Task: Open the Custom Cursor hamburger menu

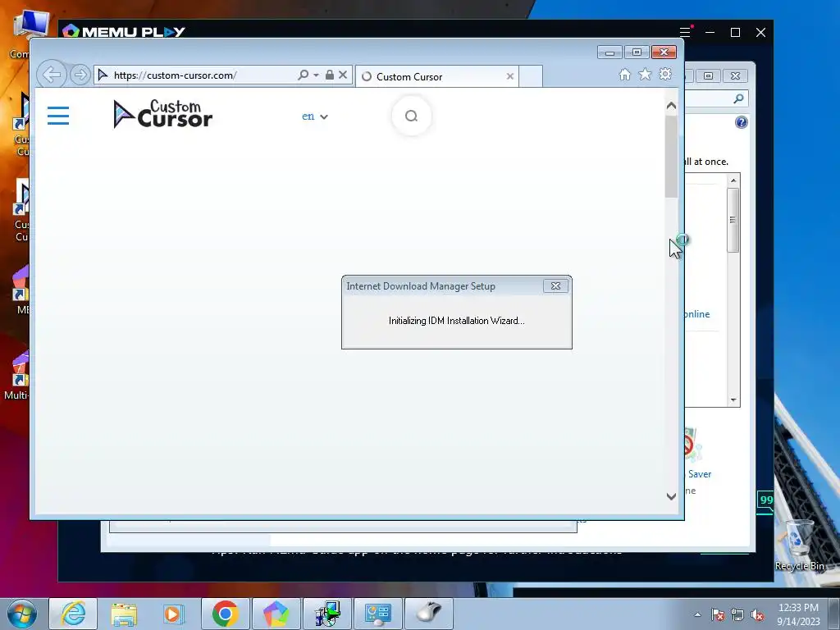Action: pos(58,116)
